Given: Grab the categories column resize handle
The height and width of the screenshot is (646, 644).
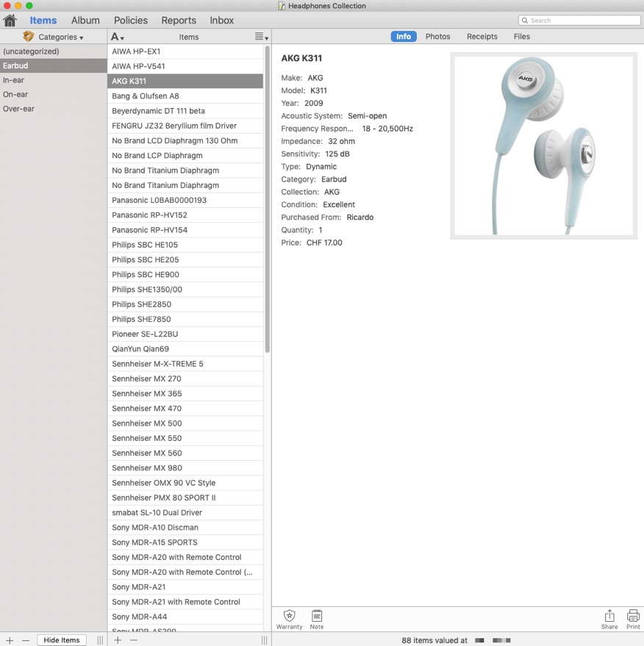Looking at the screenshot, I should pos(100,640).
